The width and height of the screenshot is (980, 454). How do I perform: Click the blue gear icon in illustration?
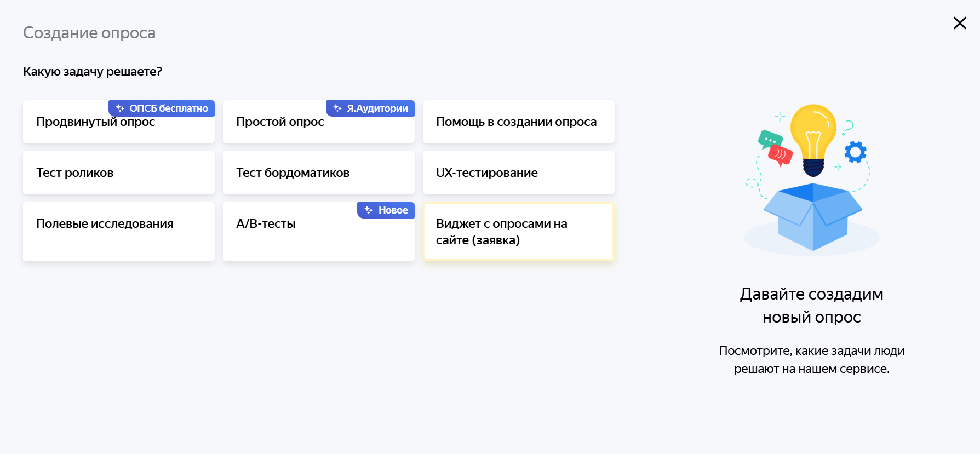click(x=855, y=152)
